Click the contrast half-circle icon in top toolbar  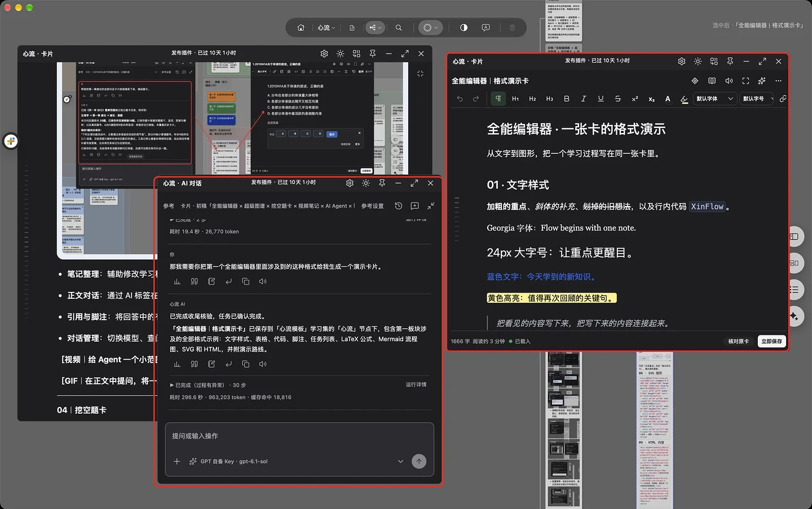(464, 28)
